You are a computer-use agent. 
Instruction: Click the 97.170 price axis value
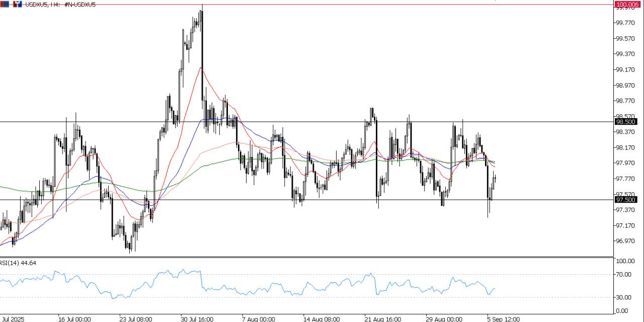[x=625, y=225]
